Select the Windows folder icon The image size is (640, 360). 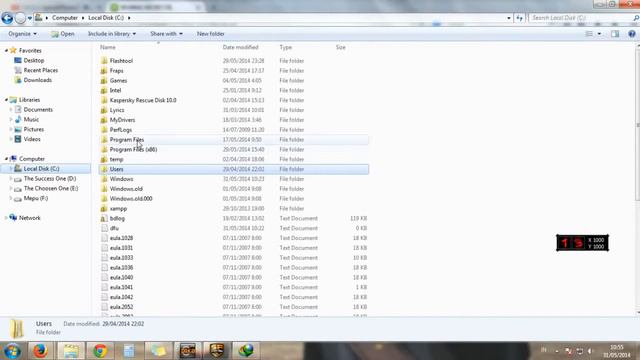pyautogui.click(x=104, y=179)
